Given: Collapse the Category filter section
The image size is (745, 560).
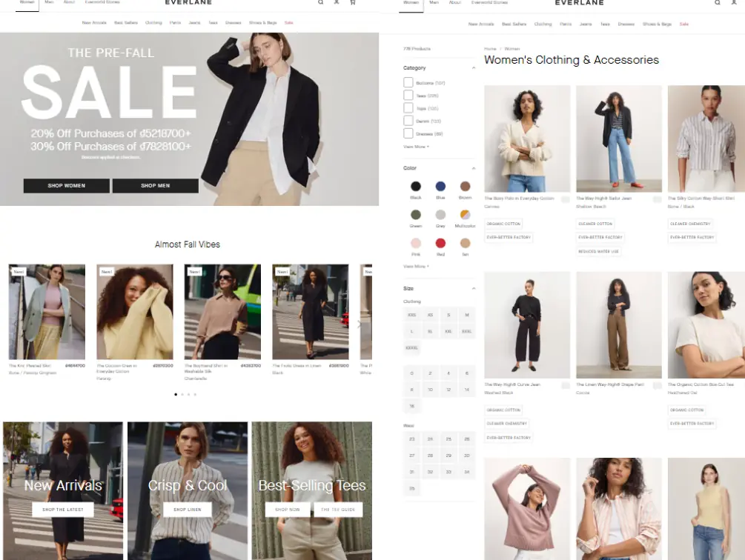Looking at the screenshot, I should [x=473, y=68].
